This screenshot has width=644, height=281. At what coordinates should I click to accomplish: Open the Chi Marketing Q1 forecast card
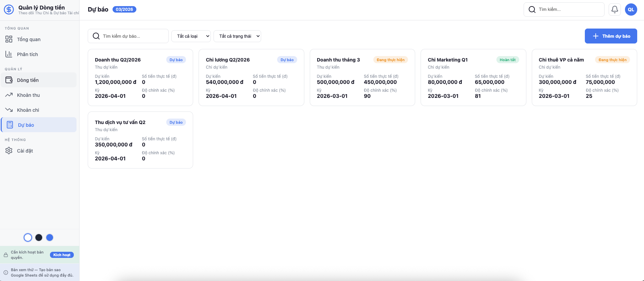pos(473,77)
